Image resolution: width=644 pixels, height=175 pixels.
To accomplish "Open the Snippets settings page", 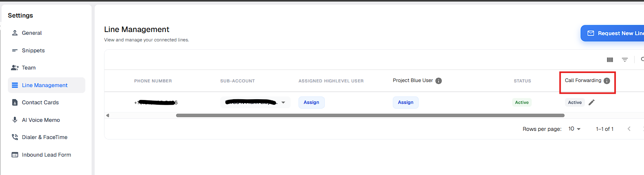I will [x=47, y=50].
